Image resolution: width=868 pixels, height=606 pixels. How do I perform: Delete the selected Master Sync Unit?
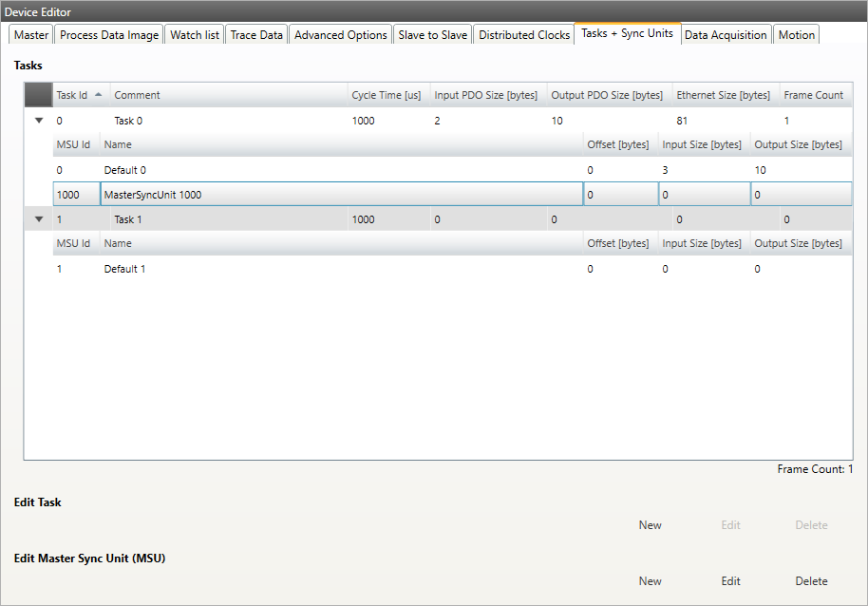click(x=811, y=581)
